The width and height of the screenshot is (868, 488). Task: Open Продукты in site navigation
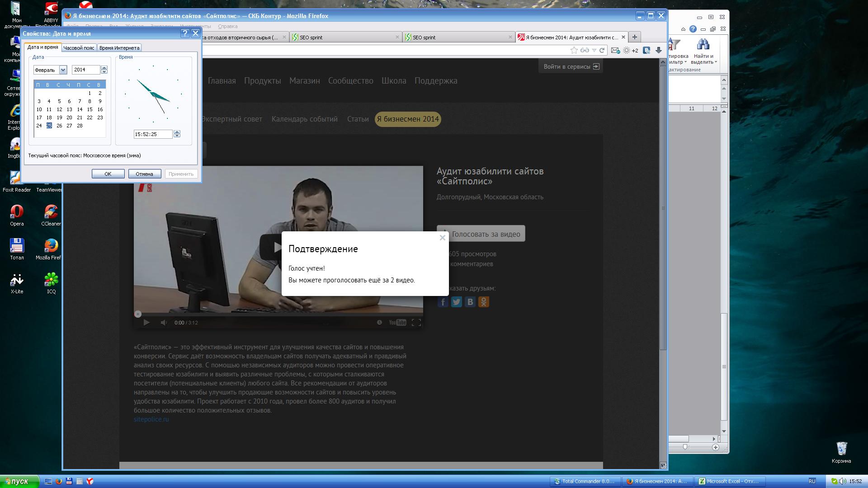[263, 80]
